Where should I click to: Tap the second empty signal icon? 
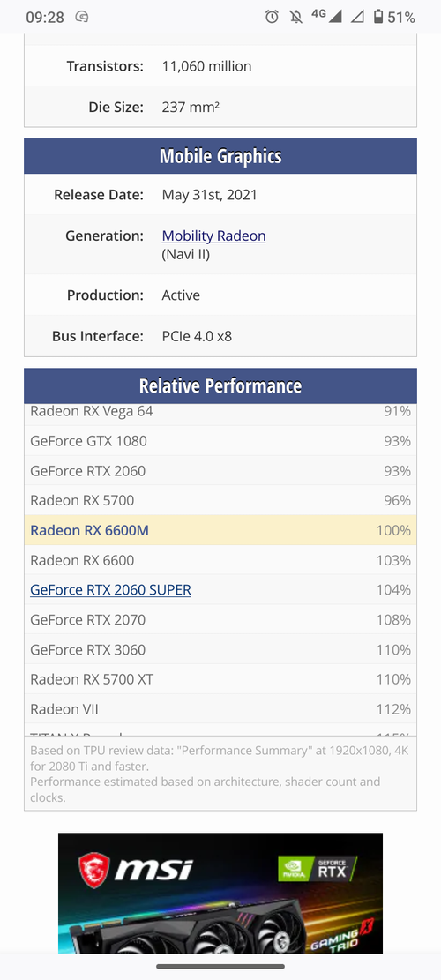pos(357,17)
